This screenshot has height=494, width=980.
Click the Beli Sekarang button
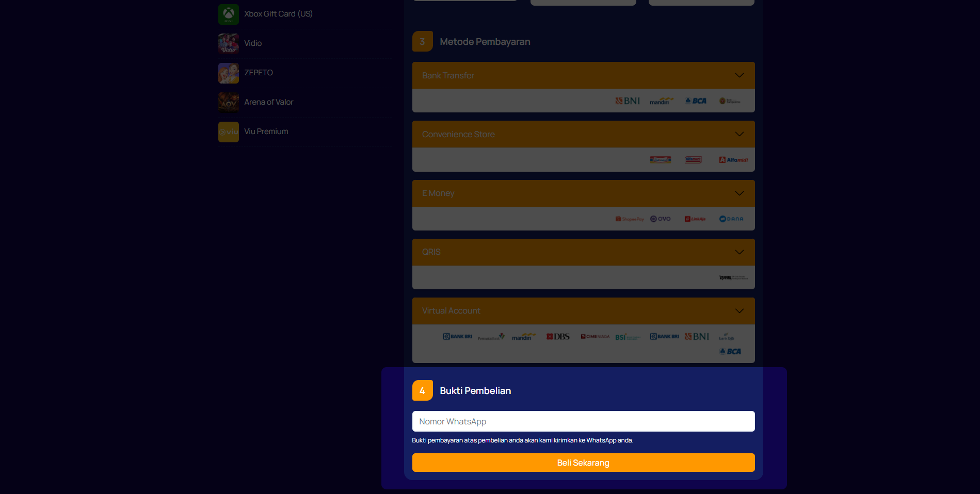click(x=583, y=463)
